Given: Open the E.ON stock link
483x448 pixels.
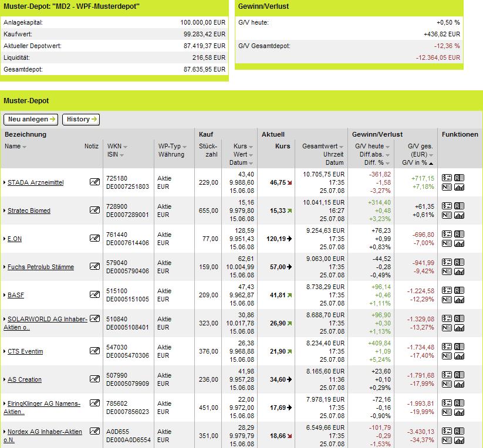Looking at the screenshot, I should click(15, 239).
